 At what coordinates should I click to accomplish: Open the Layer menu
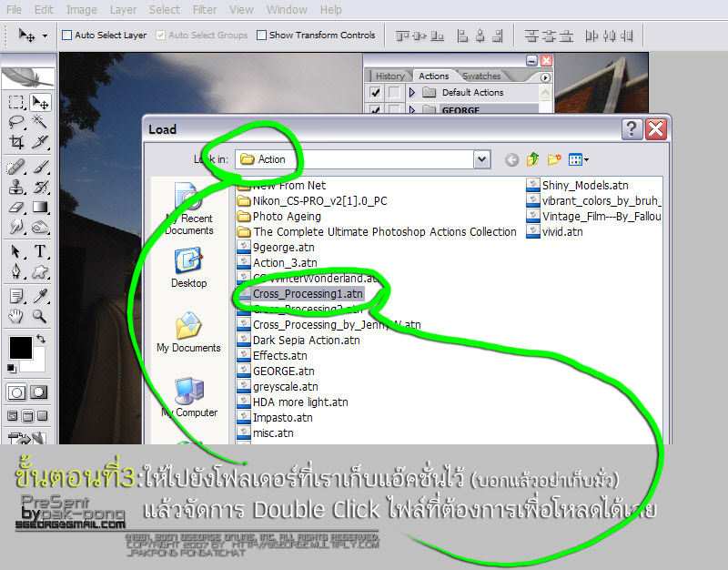tap(123, 10)
